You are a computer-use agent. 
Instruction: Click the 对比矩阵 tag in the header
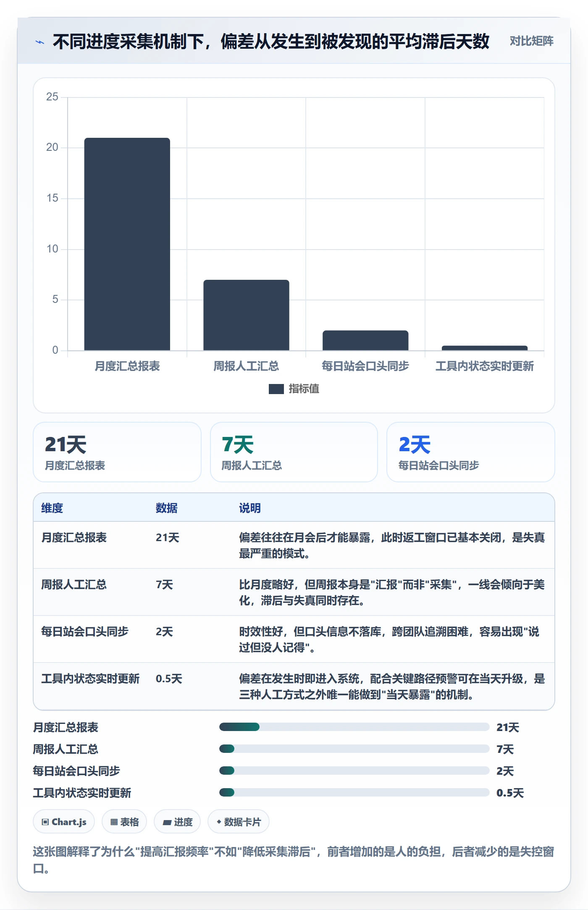(x=531, y=41)
